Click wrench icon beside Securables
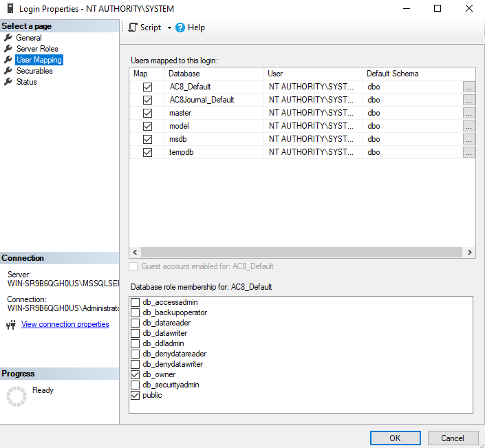This screenshot has width=485, height=448. tap(8, 71)
